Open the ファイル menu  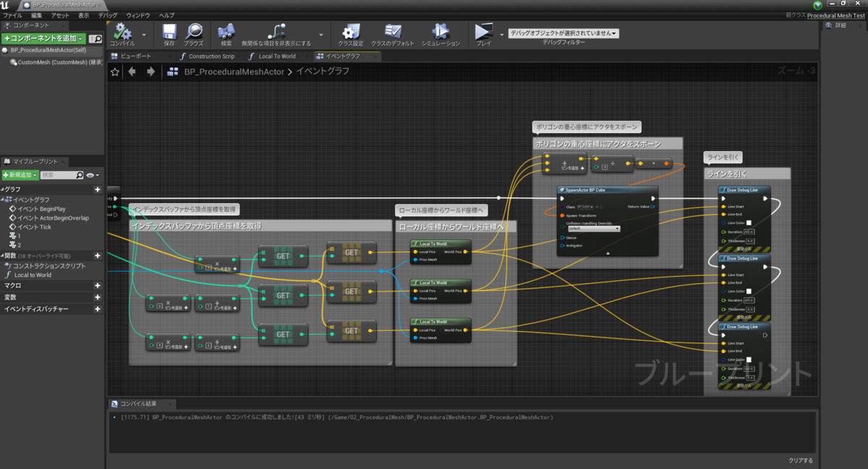click(12, 15)
